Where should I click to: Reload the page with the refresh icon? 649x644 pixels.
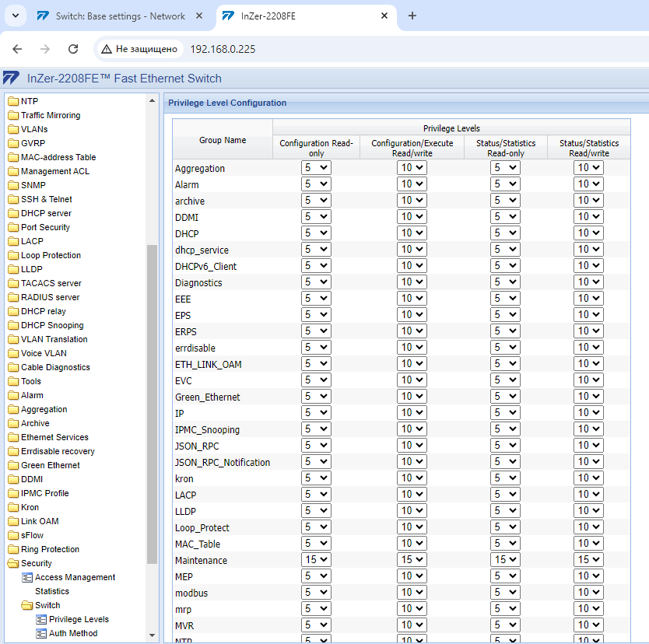[73, 49]
